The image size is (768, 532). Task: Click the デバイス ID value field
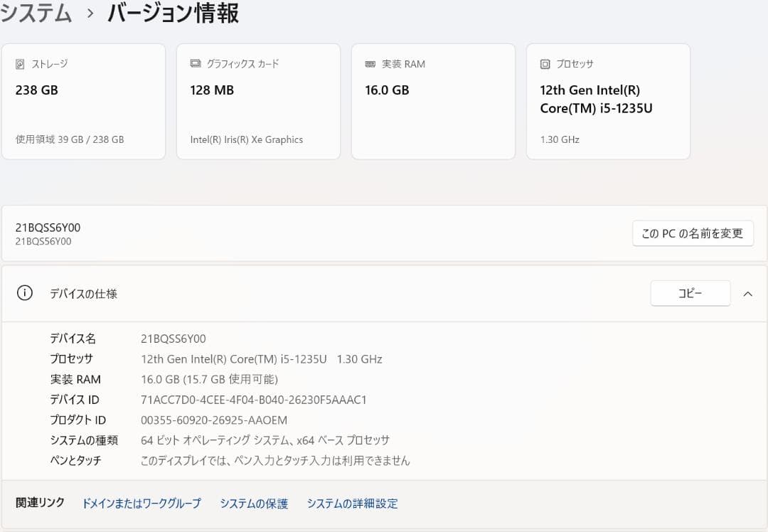click(254, 400)
